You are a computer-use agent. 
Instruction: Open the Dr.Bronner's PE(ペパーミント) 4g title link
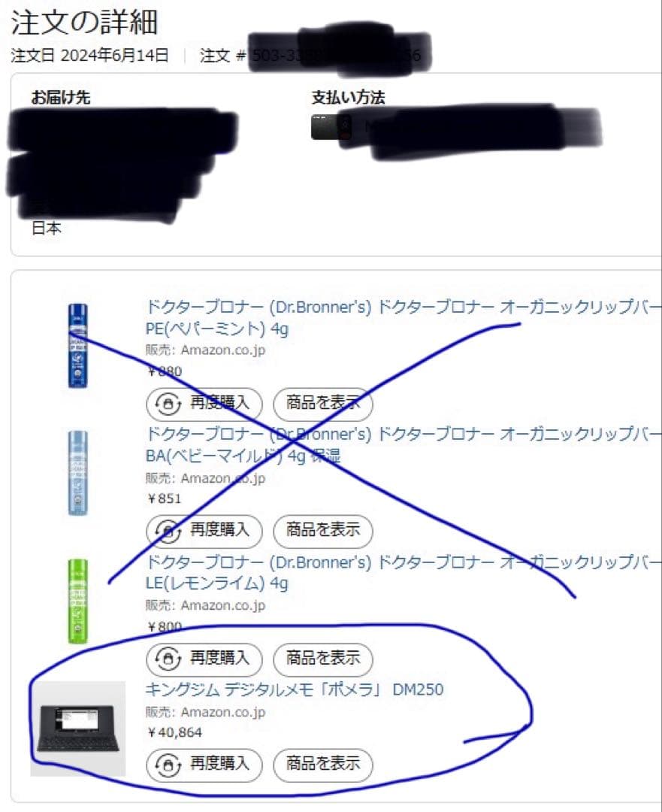coord(404,317)
